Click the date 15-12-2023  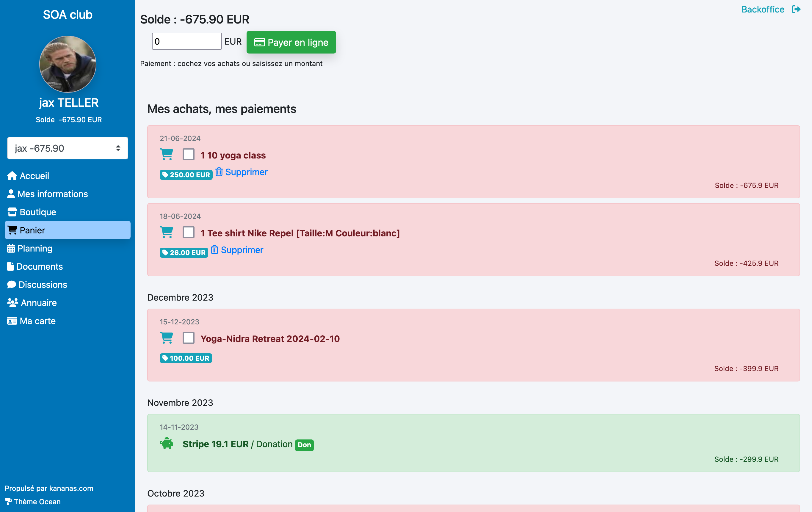pyautogui.click(x=179, y=322)
